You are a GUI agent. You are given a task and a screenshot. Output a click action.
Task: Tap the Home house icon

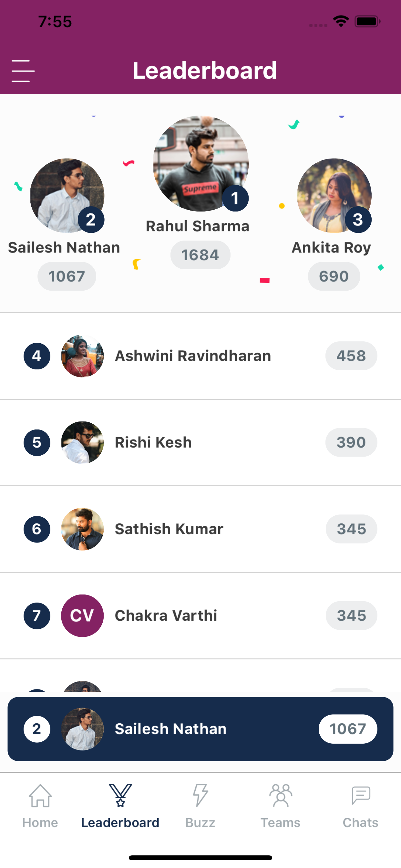pos(40,796)
